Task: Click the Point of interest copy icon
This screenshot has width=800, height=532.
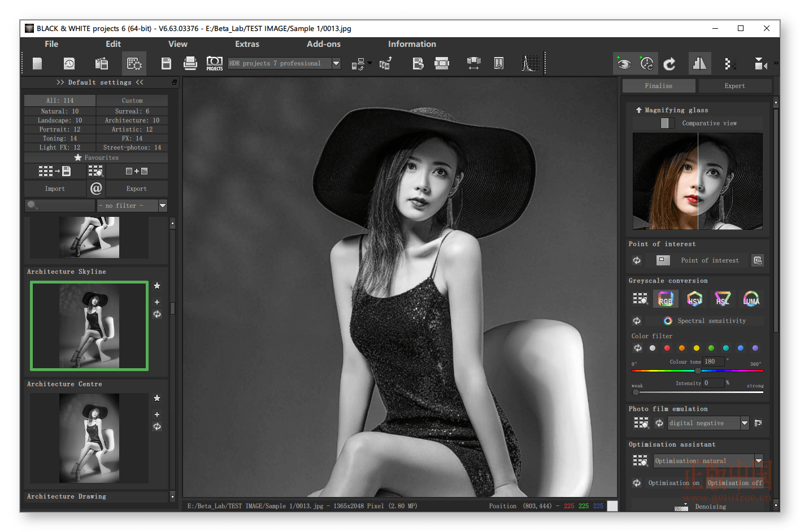Action: (758, 260)
